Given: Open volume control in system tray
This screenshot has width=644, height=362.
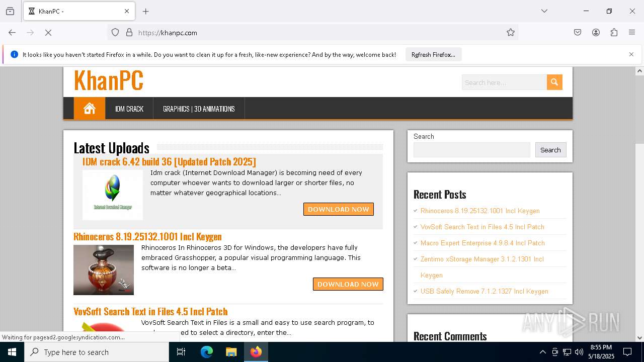Looking at the screenshot, I should pos(579,352).
